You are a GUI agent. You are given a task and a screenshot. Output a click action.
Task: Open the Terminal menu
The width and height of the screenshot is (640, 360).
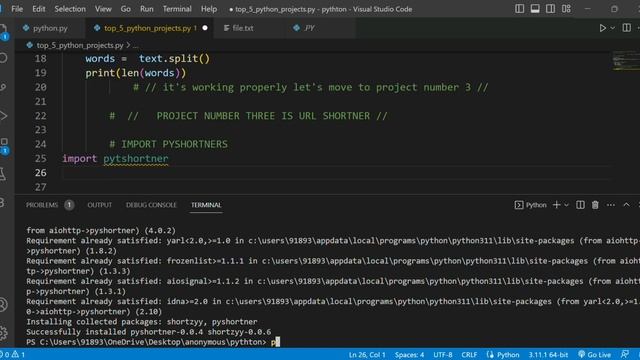tap(177, 9)
